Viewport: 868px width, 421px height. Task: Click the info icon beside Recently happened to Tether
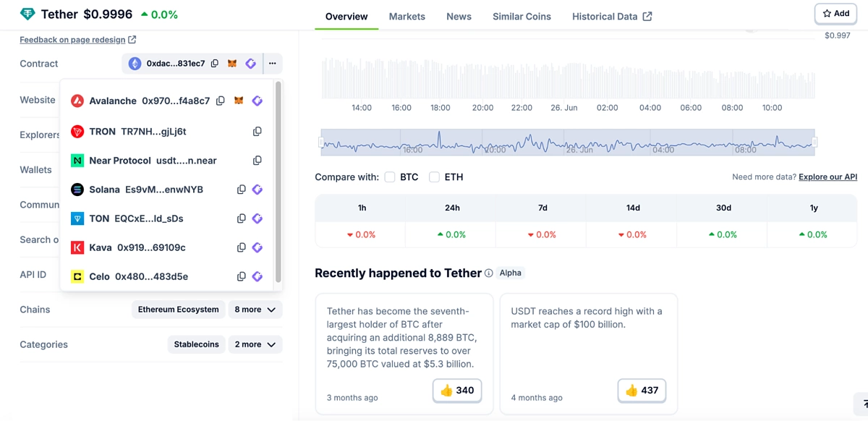[489, 273]
